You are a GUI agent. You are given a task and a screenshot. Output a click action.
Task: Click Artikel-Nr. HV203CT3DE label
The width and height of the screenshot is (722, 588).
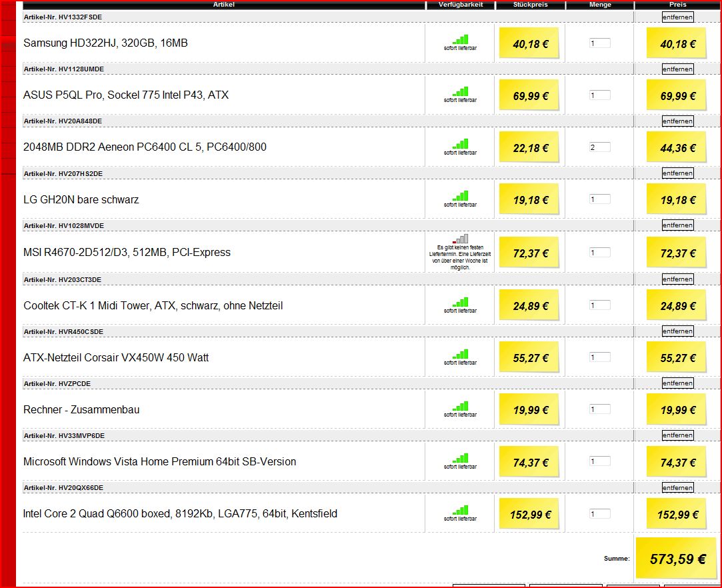(x=63, y=279)
